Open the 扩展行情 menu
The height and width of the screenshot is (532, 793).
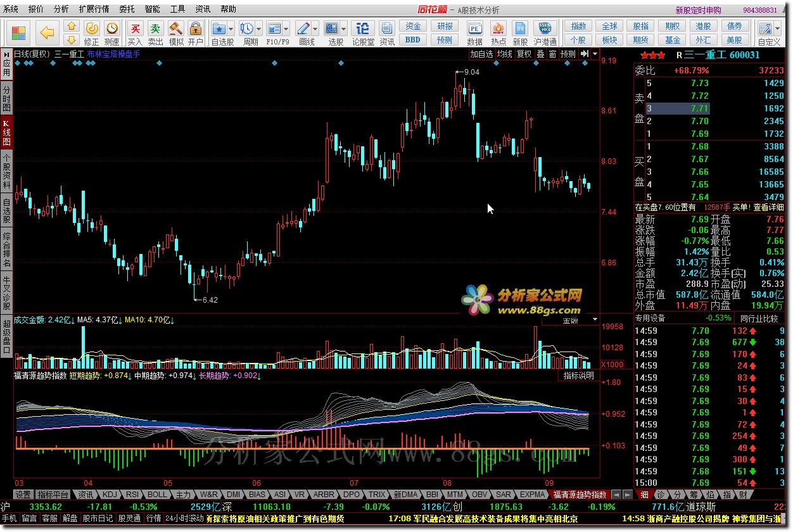click(x=94, y=9)
